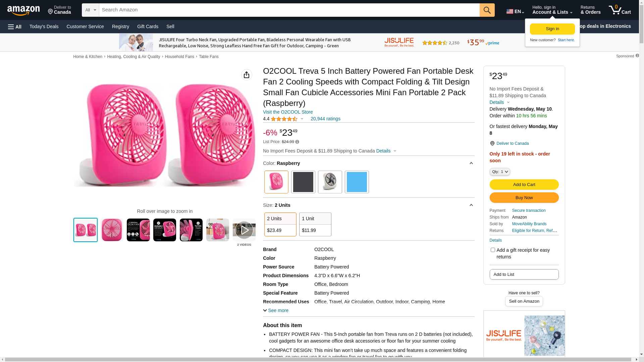This screenshot has width=644, height=362.
Task: Click the share icon on product image
Action: pyautogui.click(x=247, y=75)
